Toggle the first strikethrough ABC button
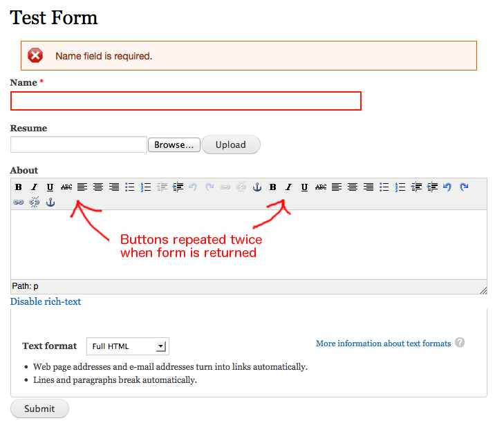 [66, 187]
